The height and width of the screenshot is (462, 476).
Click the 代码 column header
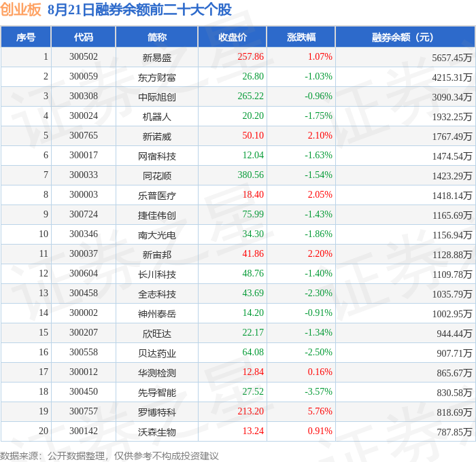(84, 37)
